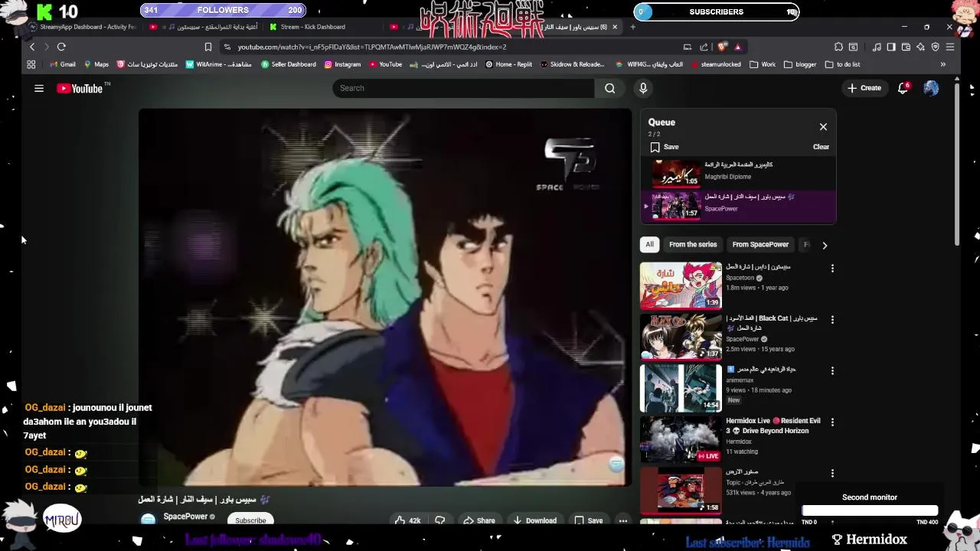Open the YouTube hamburger guide menu
The image size is (980, 551).
click(39, 88)
